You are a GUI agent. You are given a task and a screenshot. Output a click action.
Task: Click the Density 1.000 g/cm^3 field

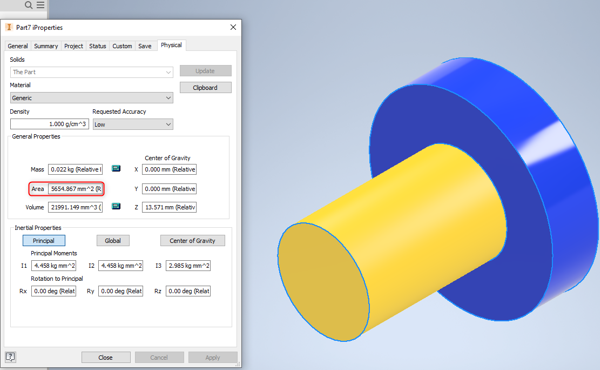[x=49, y=124]
